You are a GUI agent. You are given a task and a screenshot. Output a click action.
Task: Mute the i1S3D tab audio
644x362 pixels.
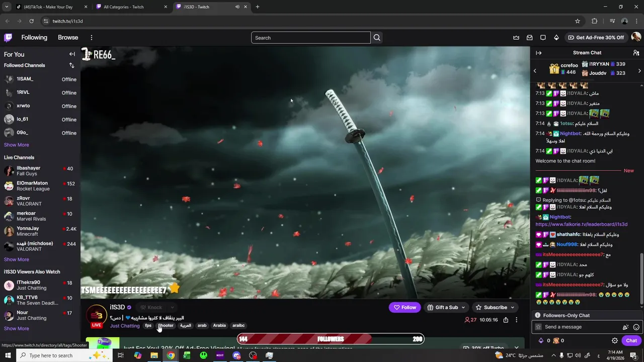click(237, 7)
